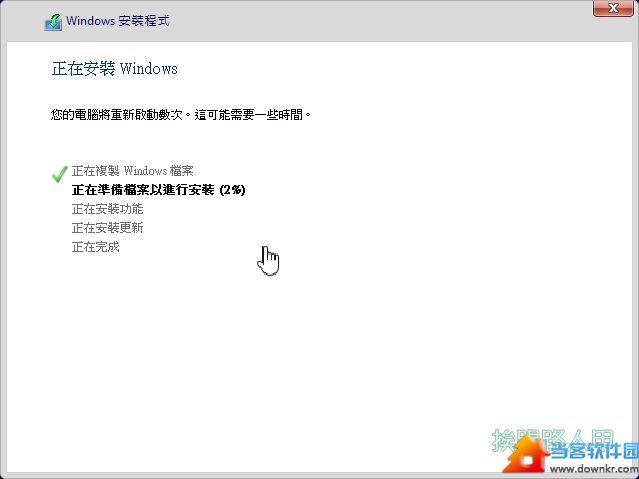Click the Windows Setup icon in title bar
The image size is (639, 479).
click(x=54, y=20)
